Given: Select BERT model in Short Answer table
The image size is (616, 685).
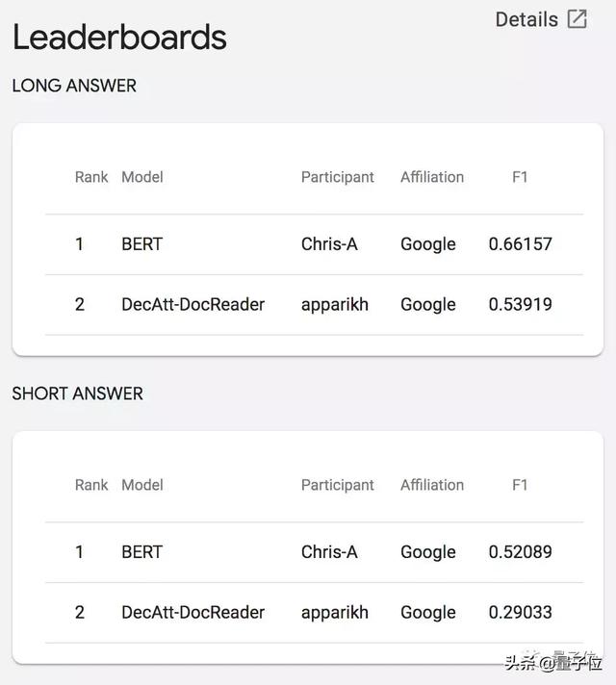Looking at the screenshot, I should (142, 552).
